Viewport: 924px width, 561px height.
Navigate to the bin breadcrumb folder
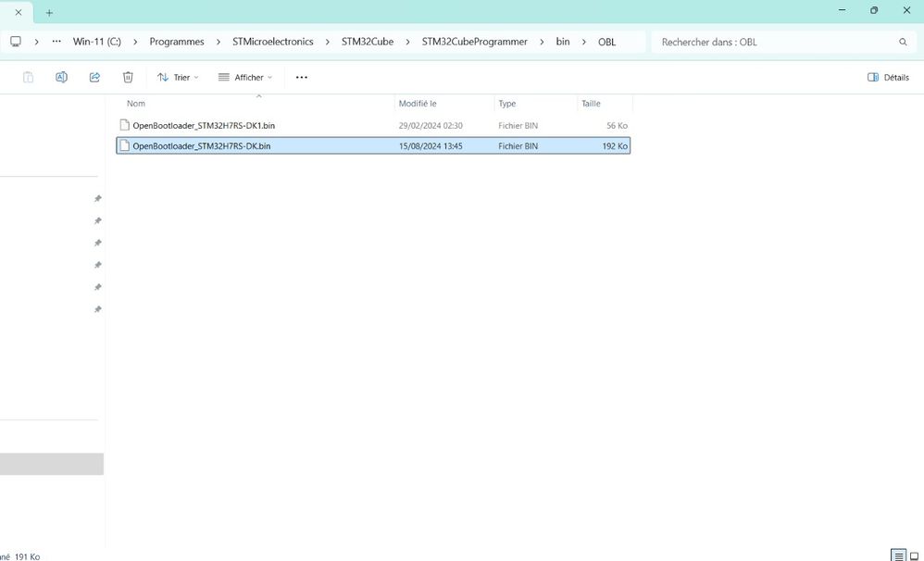563,42
